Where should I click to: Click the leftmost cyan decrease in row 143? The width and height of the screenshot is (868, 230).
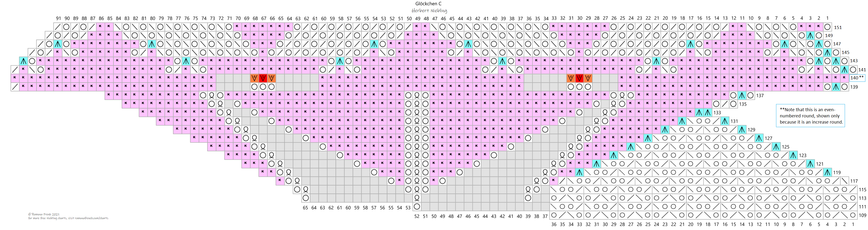point(23,61)
